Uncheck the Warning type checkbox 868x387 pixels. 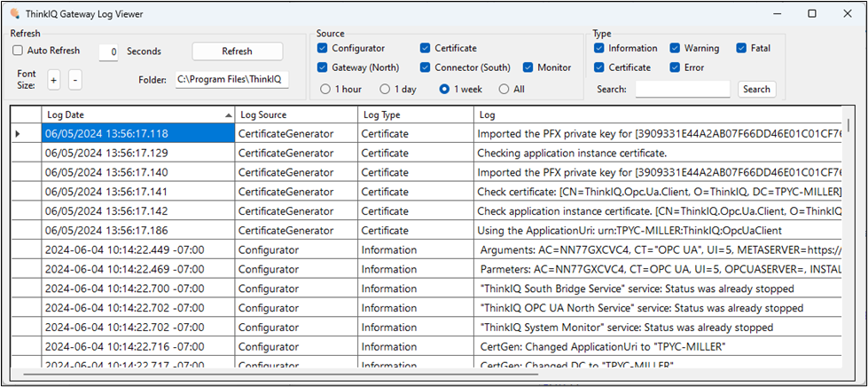(675, 48)
